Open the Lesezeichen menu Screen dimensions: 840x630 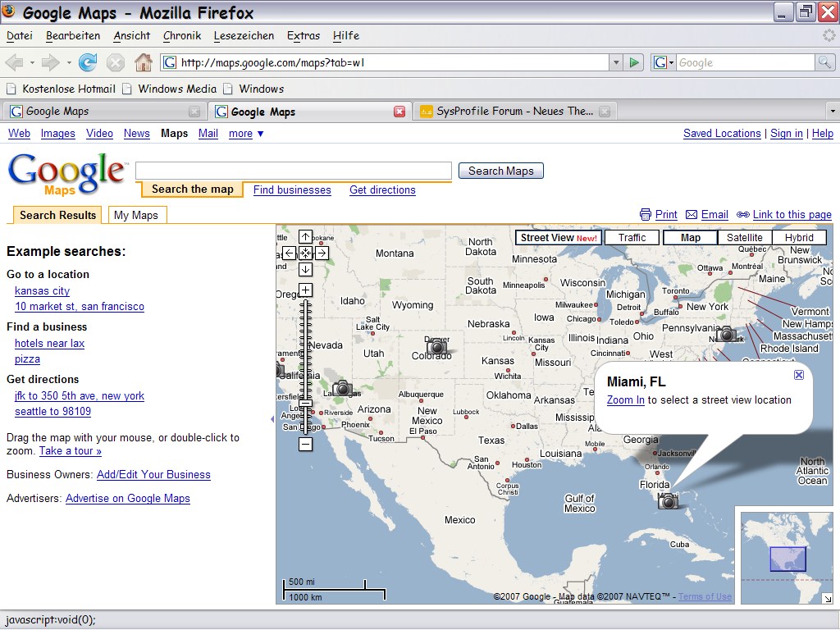pos(244,36)
